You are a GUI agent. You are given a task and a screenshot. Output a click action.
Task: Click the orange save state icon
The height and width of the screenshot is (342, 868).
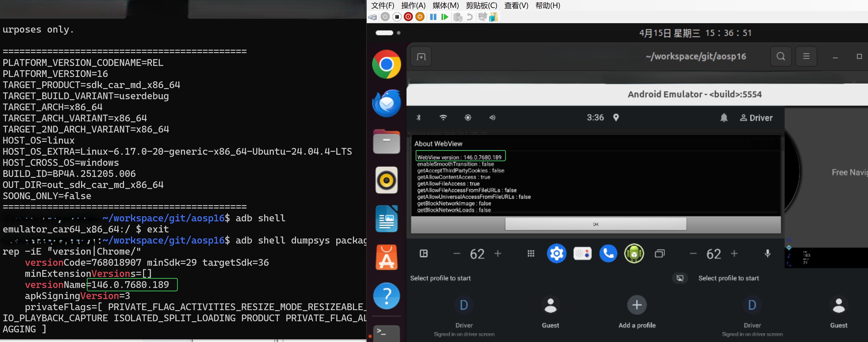pyautogui.click(x=420, y=17)
